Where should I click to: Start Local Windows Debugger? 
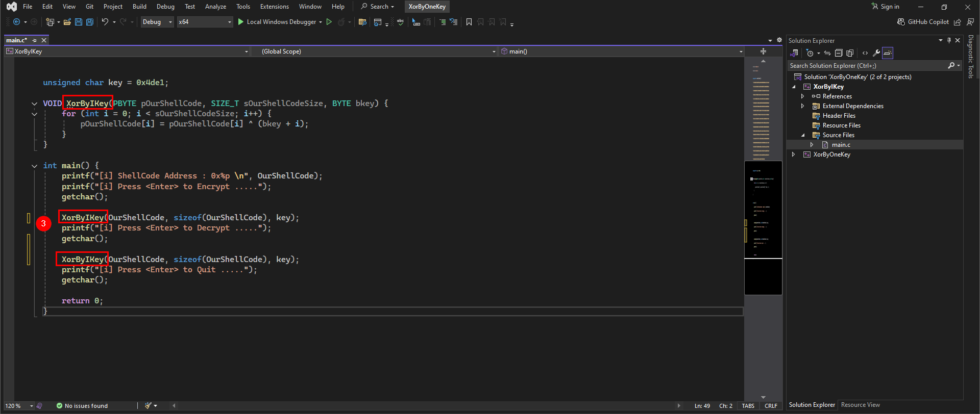(x=280, y=22)
